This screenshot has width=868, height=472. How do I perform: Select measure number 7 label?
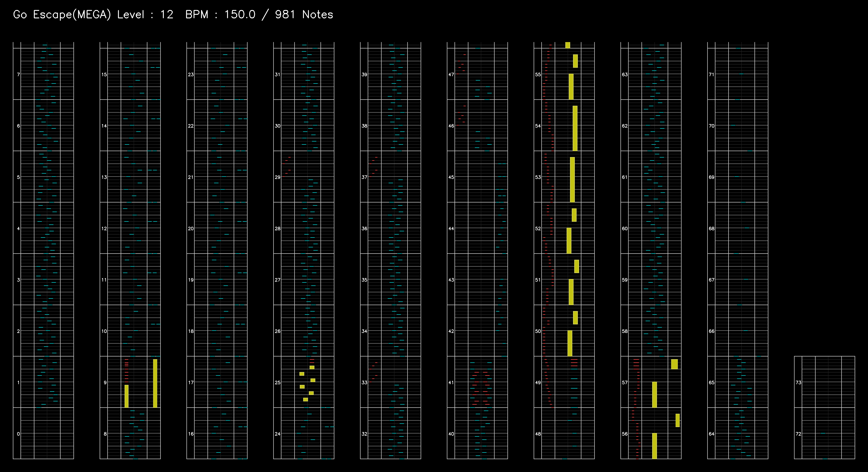(x=18, y=75)
